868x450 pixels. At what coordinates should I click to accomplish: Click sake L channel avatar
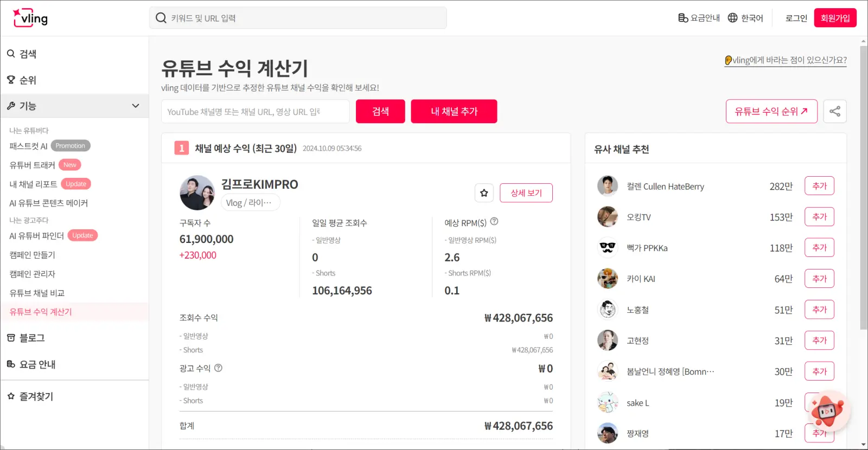(x=608, y=402)
